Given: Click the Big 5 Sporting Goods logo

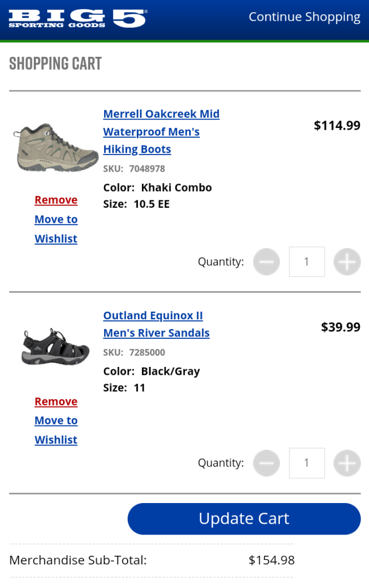Looking at the screenshot, I should (x=78, y=18).
